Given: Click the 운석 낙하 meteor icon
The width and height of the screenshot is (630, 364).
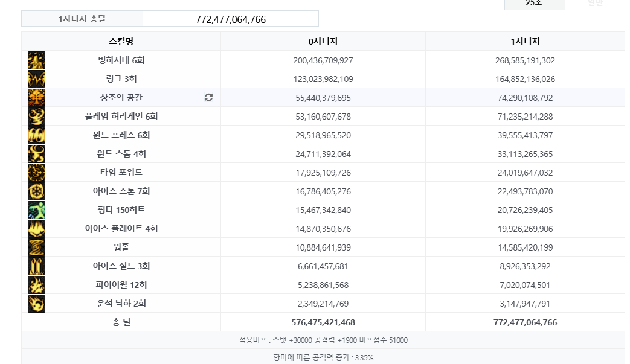Looking at the screenshot, I should (x=36, y=304).
